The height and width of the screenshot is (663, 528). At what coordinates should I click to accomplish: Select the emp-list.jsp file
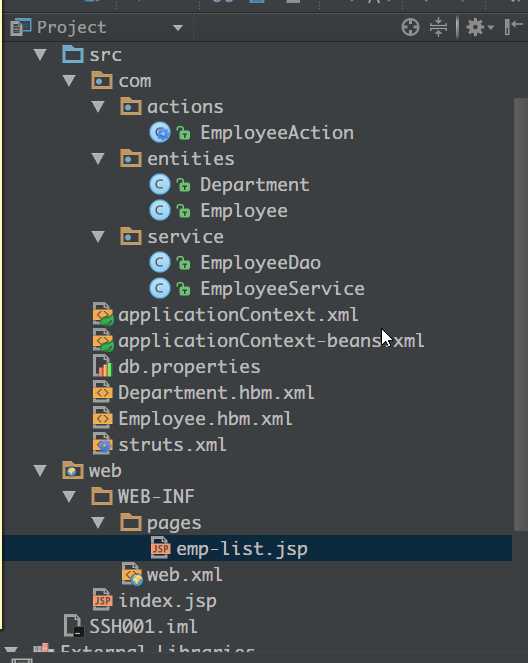pyautogui.click(x=242, y=548)
